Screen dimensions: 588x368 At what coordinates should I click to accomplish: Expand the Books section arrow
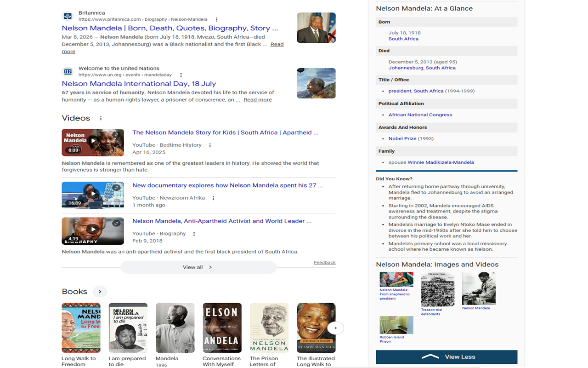(100, 292)
